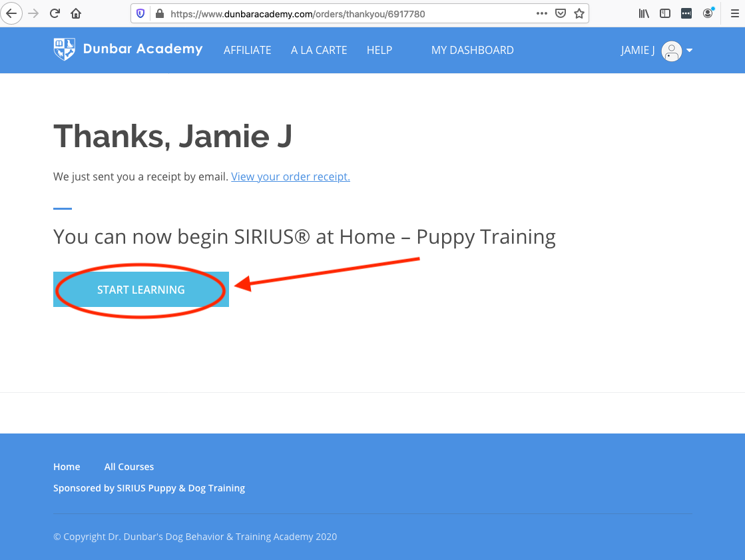This screenshot has width=745, height=560.
Task: Click the browser forward arrow
Action: [33, 13]
